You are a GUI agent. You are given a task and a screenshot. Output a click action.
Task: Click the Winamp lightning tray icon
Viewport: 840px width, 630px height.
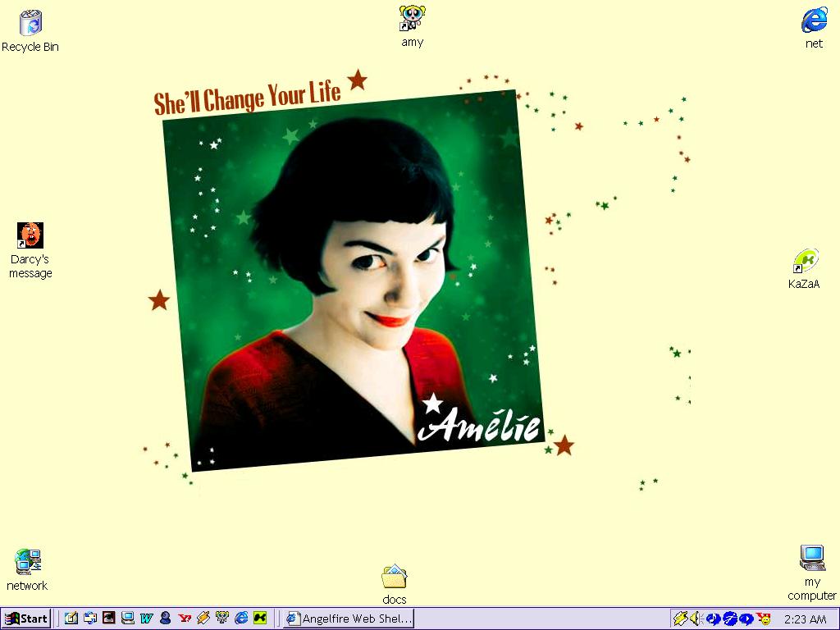[x=680, y=619]
